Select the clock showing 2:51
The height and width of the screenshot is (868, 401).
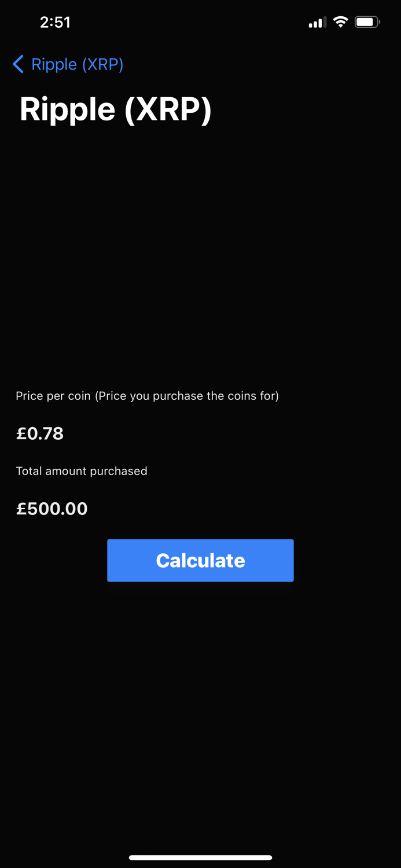pyautogui.click(x=56, y=22)
